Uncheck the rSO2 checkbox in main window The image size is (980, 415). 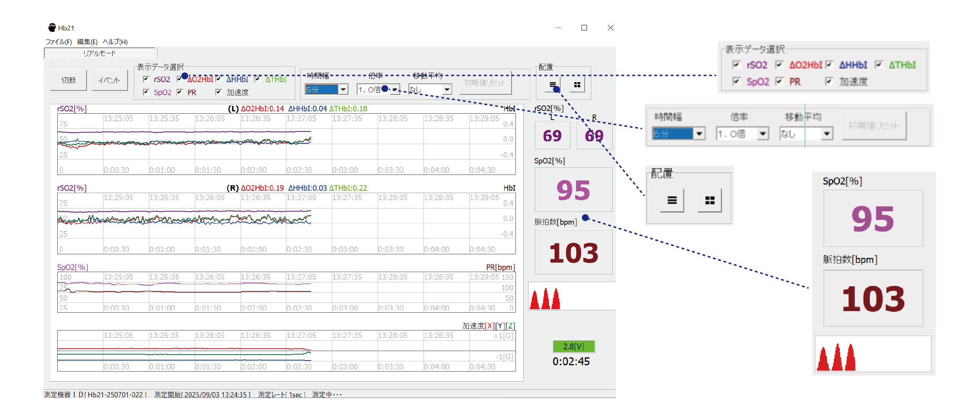[146, 79]
